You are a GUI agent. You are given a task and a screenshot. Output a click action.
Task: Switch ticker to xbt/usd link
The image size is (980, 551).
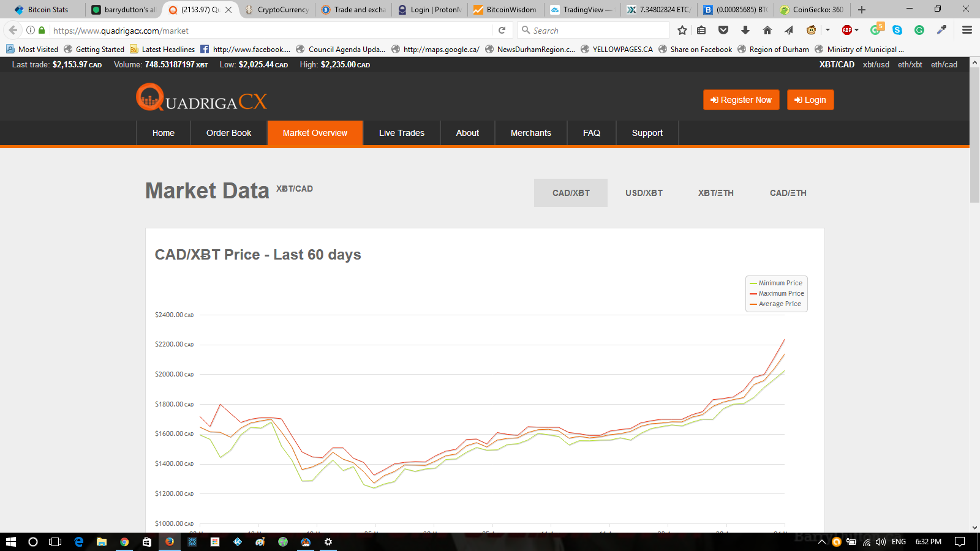pyautogui.click(x=876, y=64)
